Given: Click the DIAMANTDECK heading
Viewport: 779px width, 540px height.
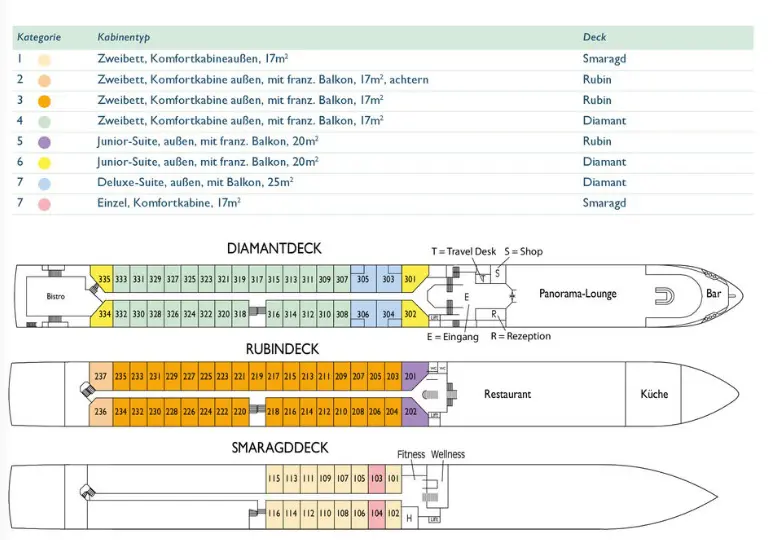Looking at the screenshot, I should coord(274,248).
